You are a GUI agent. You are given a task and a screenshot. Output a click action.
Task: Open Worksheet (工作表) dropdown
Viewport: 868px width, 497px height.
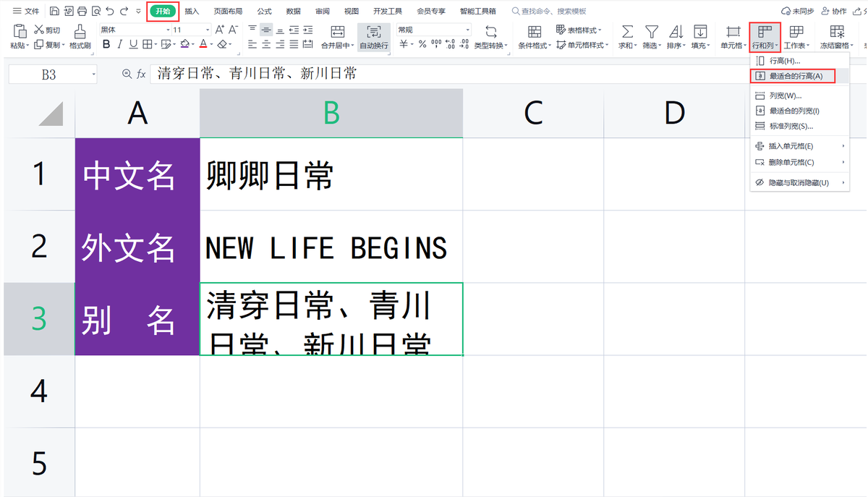point(796,37)
